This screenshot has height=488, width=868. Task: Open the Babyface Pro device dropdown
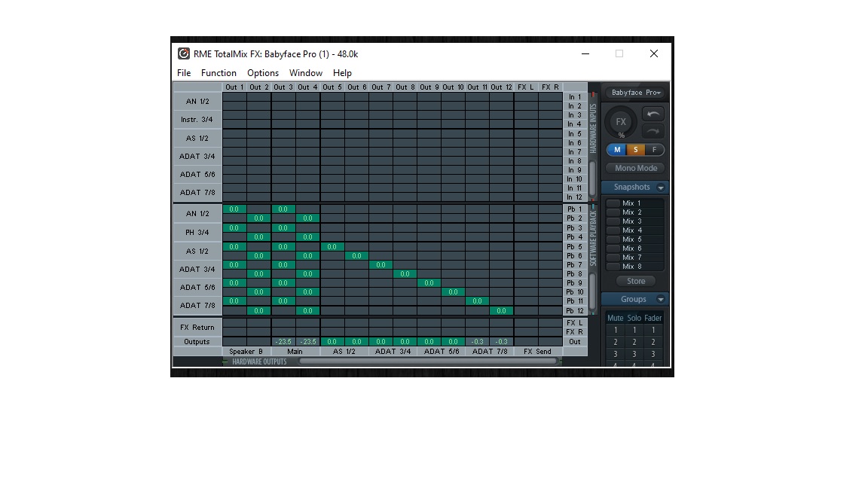click(x=635, y=93)
